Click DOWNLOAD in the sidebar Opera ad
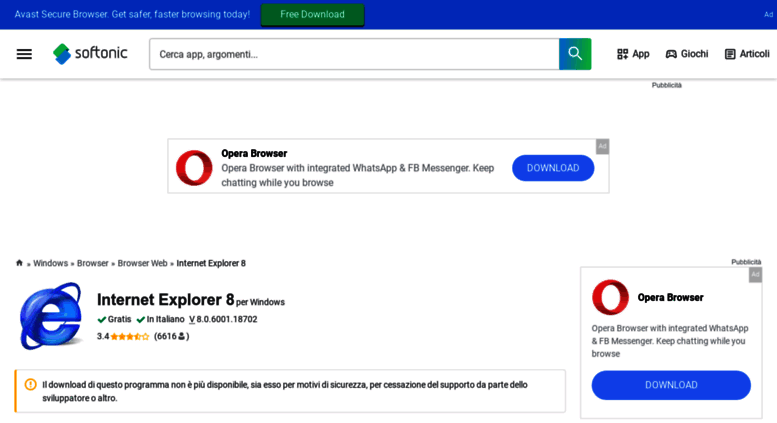Viewport: 777px width, 423px height. [671, 385]
